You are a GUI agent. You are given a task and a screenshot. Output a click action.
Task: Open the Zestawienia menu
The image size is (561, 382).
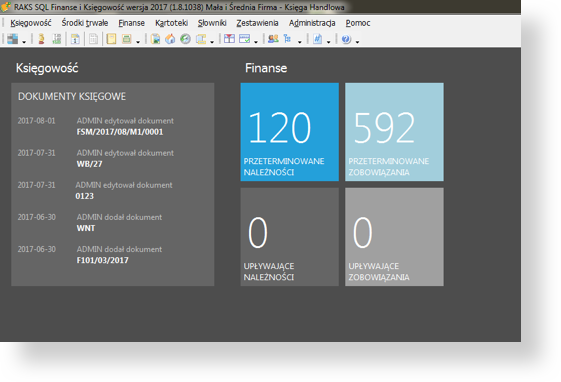coord(257,23)
